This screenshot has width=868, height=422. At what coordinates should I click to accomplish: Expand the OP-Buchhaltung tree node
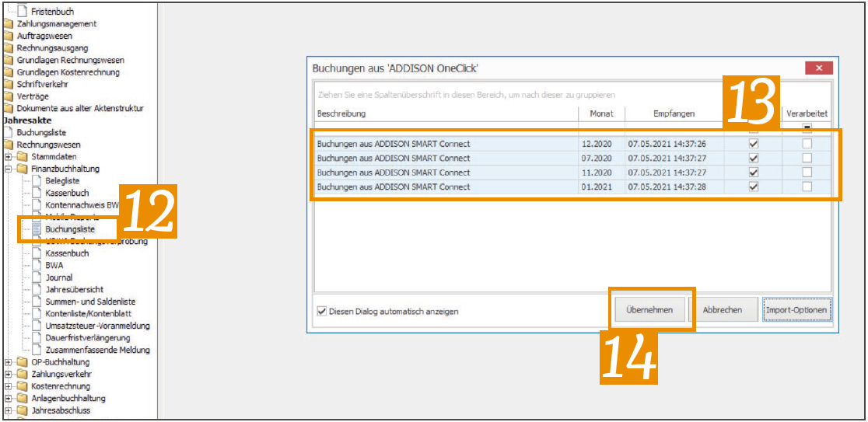point(8,362)
